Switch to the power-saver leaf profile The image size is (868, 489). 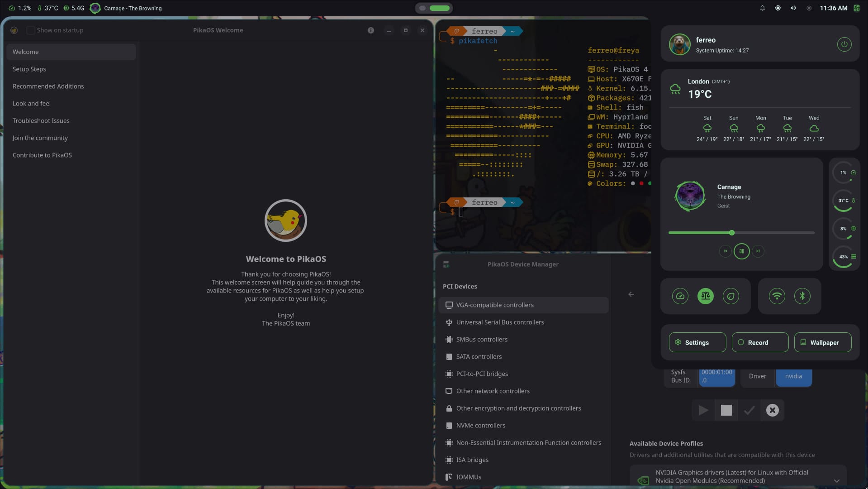(730, 296)
